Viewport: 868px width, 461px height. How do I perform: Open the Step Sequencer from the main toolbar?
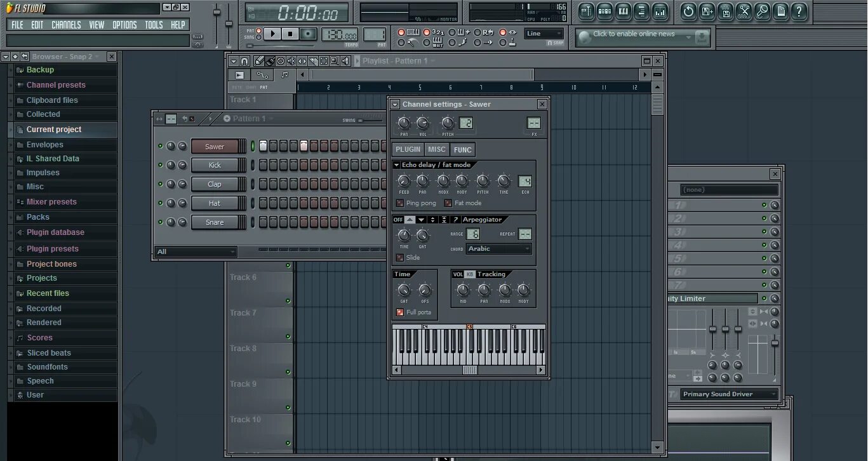(604, 11)
